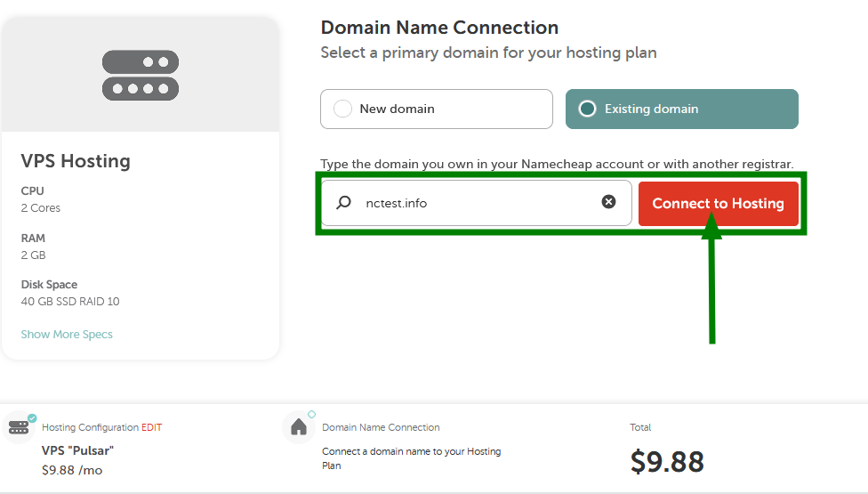Viewport: 868px width, 494px height.
Task: Clear the nctest.info domain entry
Action: (x=608, y=202)
